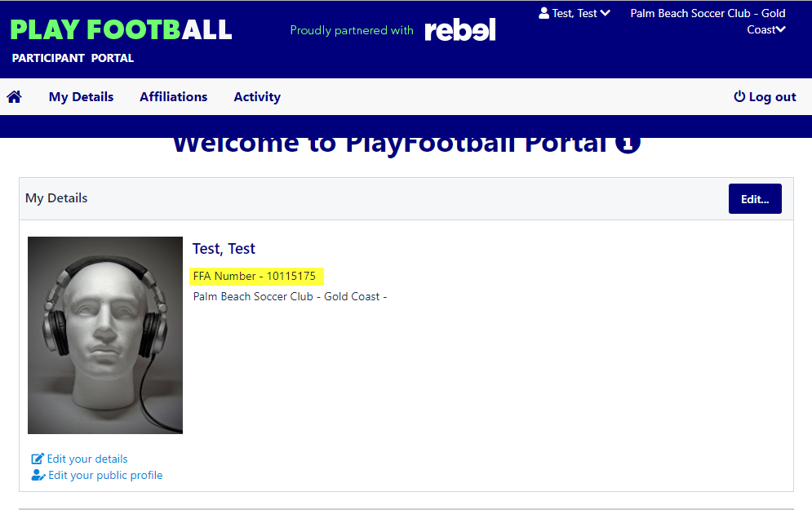This screenshot has width=812, height=510.
Task: Log out of the portal
Action: (765, 97)
